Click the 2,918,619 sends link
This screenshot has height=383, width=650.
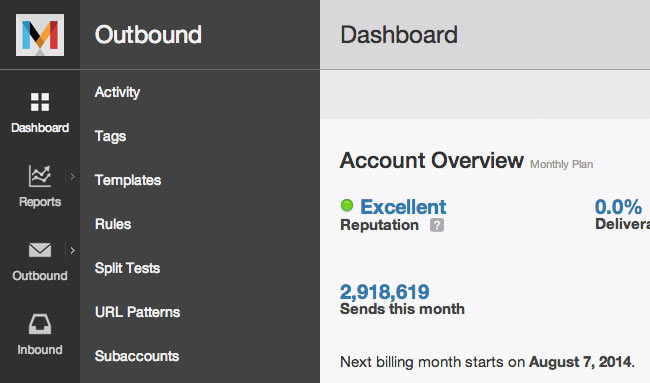tap(385, 292)
